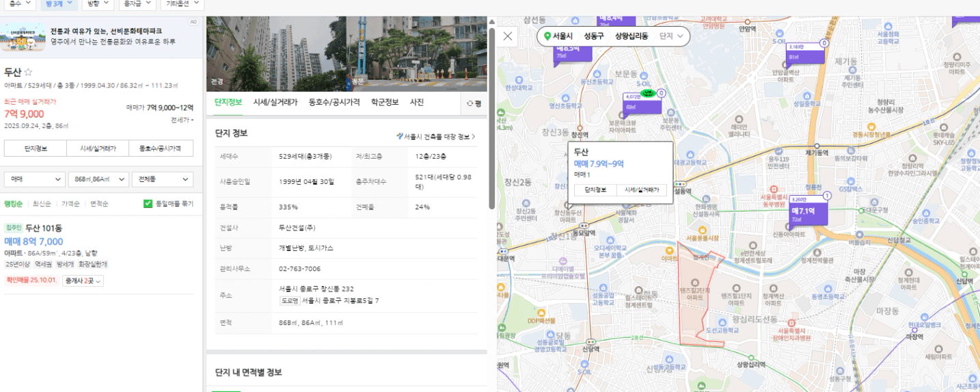Click the 용두119 안전센터 map icon
This screenshot has height=392, width=980.
[x=778, y=151]
